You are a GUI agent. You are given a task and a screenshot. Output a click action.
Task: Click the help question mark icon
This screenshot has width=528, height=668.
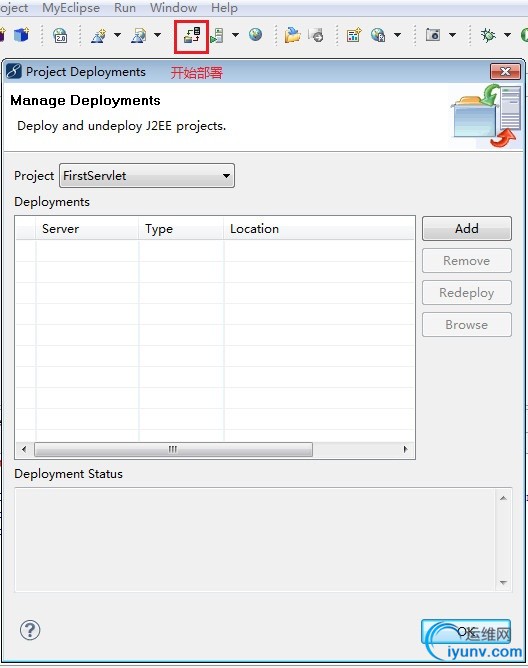(x=30, y=630)
